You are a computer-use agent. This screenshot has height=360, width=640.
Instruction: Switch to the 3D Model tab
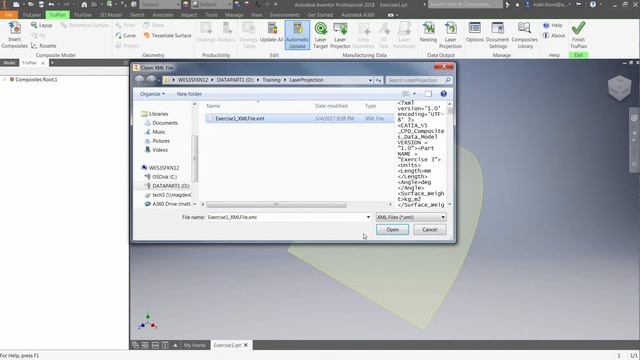(111, 15)
